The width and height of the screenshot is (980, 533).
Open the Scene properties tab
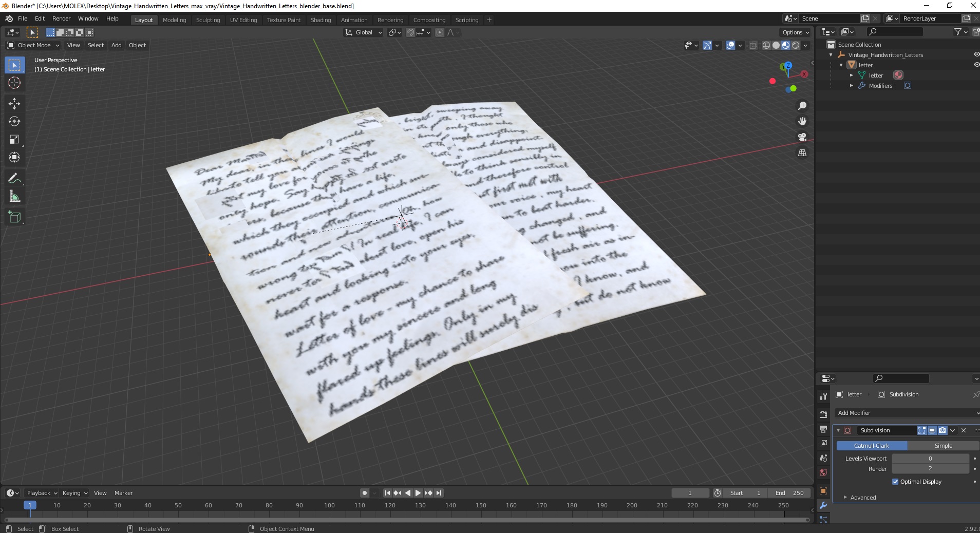pyautogui.click(x=823, y=458)
